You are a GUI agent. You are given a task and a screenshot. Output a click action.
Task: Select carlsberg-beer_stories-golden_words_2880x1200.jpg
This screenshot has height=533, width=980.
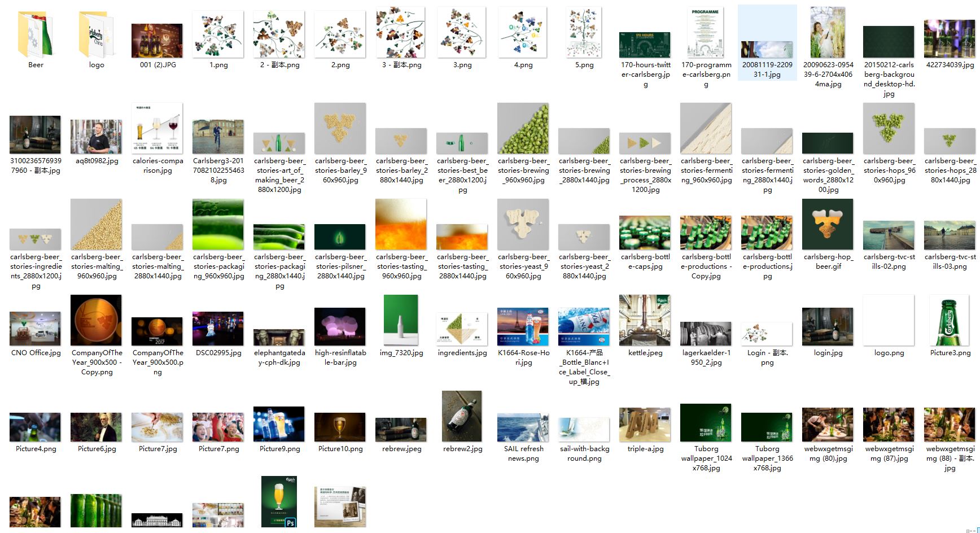click(828, 143)
